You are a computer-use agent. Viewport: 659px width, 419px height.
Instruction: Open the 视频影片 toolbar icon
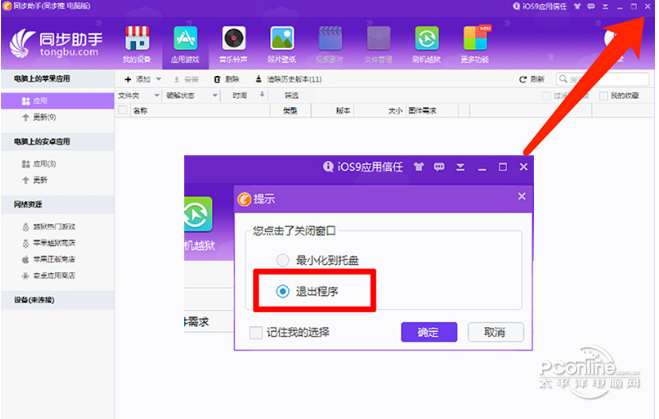(330, 44)
